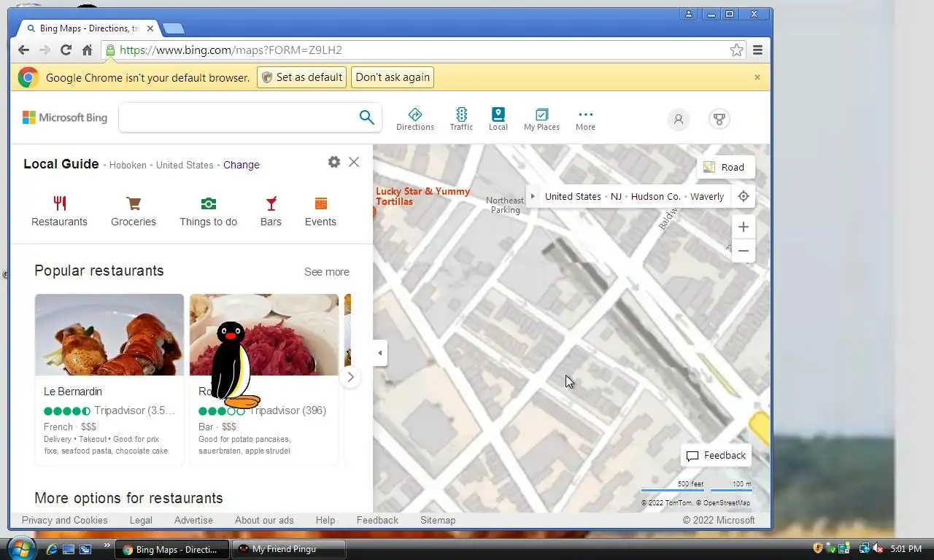This screenshot has width=934, height=560.
Task: Select the Bars category
Action: click(x=271, y=211)
